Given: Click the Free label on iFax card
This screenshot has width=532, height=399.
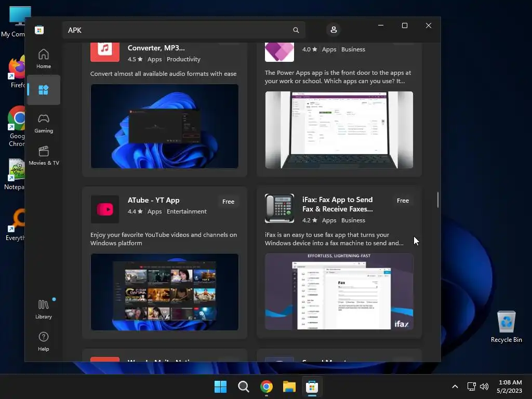Looking at the screenshot, I should click(403, 201).
